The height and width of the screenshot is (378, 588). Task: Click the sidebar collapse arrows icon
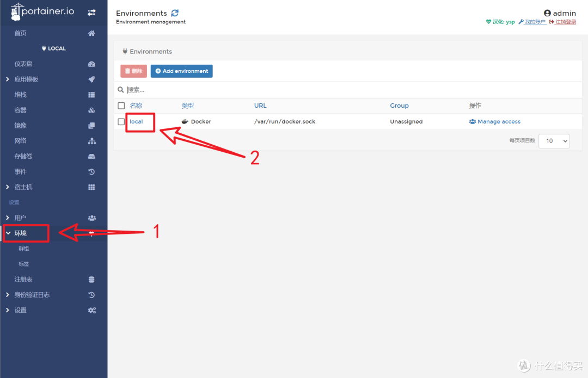click(91, 12)
